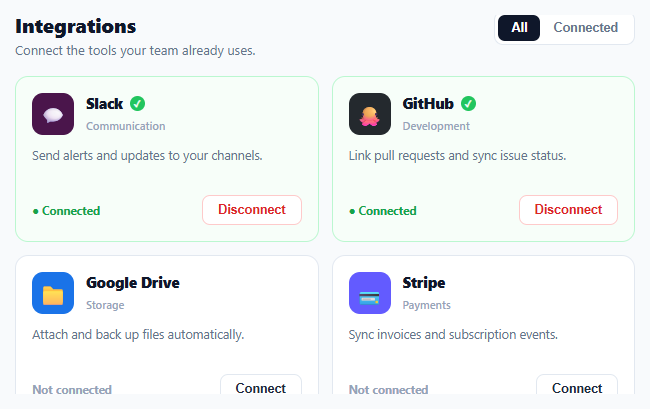Click the Stripe card title
The height and width of the screenshot is (409, 650).
(424, 283)
